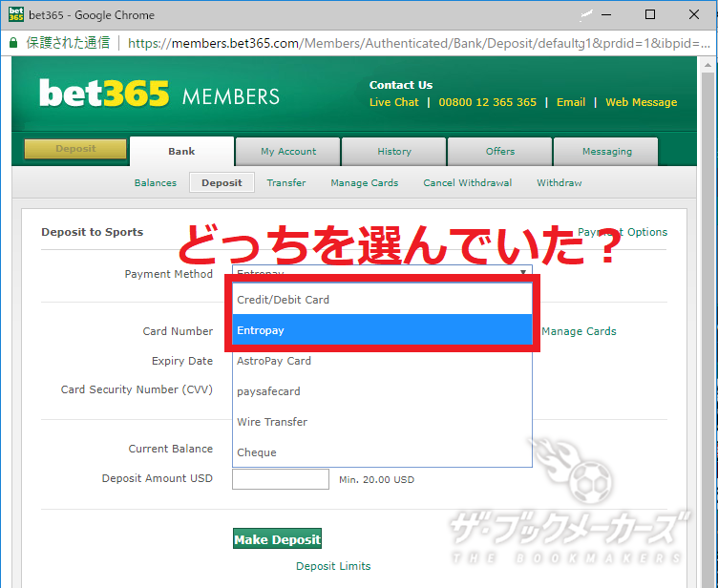Close the bet365 Chrome window
The image size is (718, 588).
click(694, 14)
